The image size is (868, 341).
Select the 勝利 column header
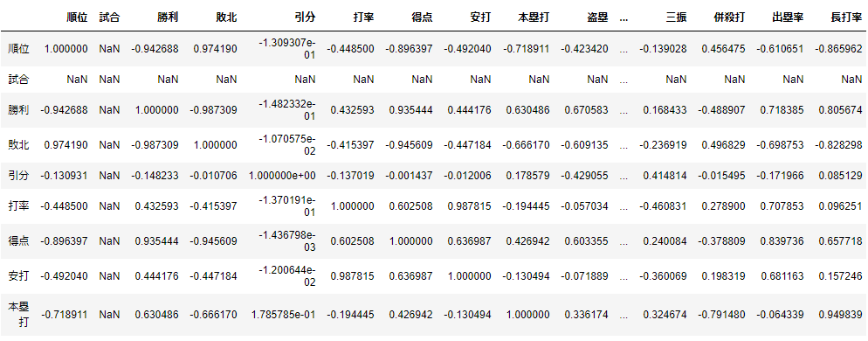[168, 17]
